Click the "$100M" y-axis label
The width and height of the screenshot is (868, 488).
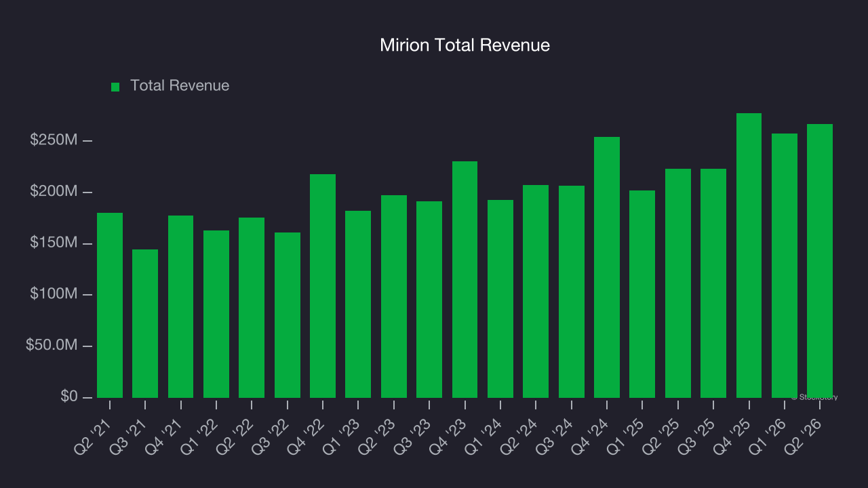coord(54,294)
